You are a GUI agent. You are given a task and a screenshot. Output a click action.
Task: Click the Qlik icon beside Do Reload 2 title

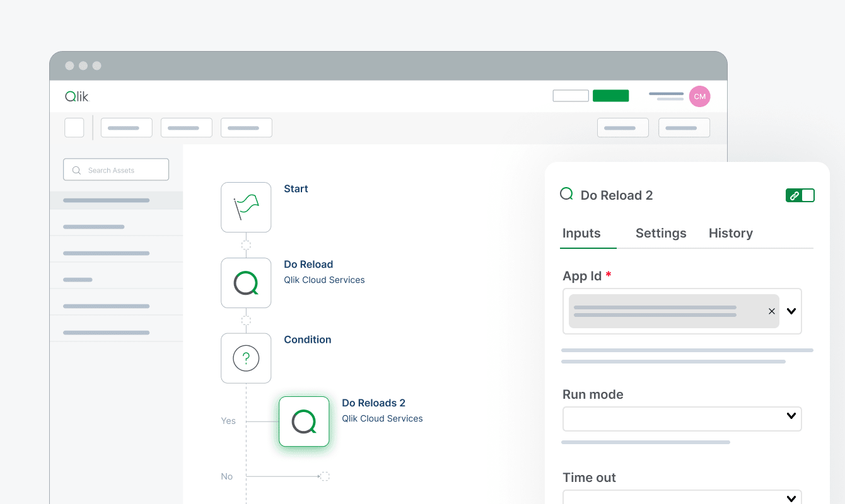pos(567,195)
